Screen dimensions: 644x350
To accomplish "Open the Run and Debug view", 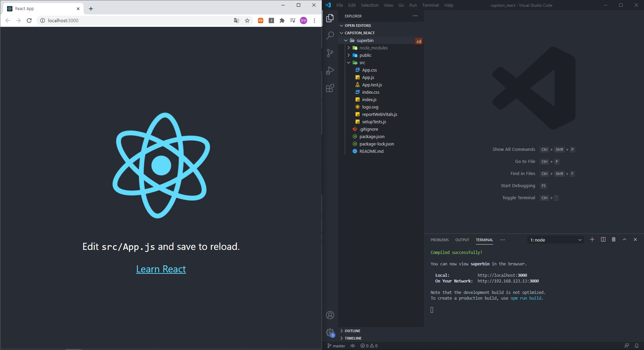I will (x=330, y=70).
